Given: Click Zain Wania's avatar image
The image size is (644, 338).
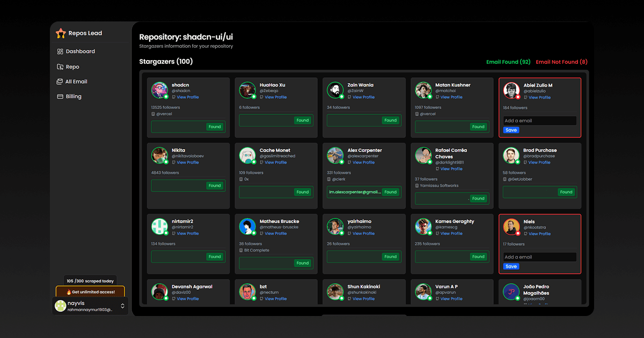Looking at the screenshot, I should point(335,90).
